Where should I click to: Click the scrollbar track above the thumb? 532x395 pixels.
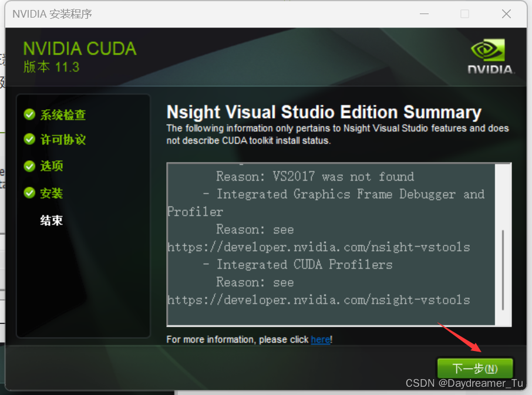[503, 197]
